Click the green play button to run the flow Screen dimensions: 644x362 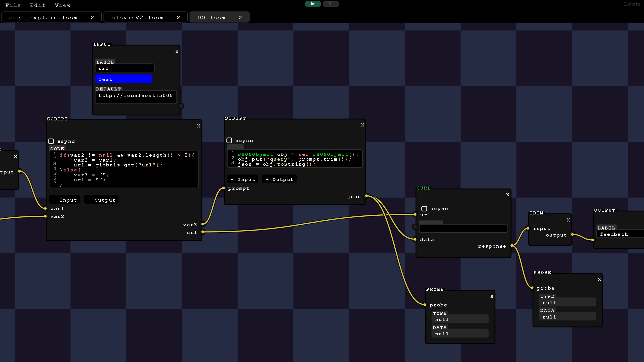pyautogui.click(x=313, y=4)
